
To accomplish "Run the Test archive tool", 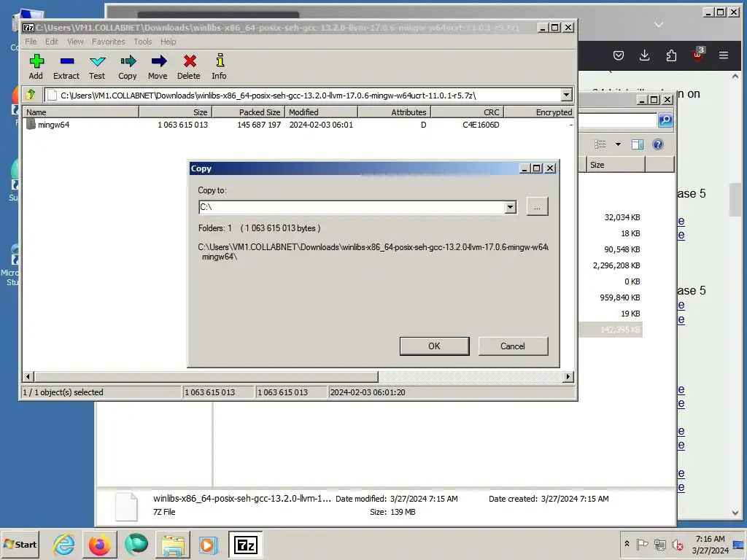I will tap(97, 66).
